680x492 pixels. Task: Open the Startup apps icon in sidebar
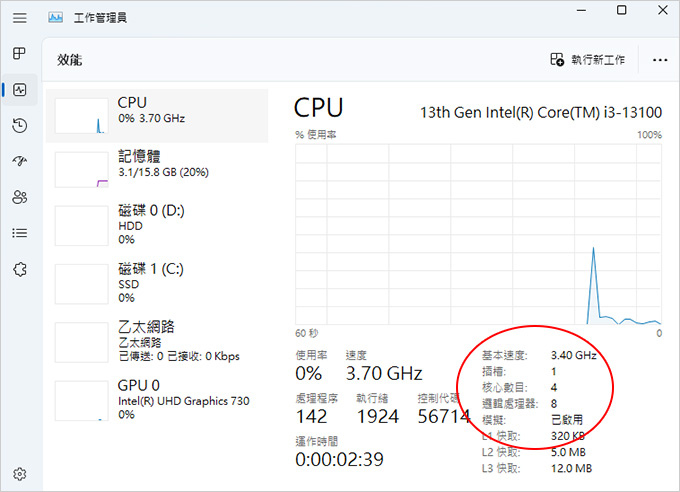point(20,161)
